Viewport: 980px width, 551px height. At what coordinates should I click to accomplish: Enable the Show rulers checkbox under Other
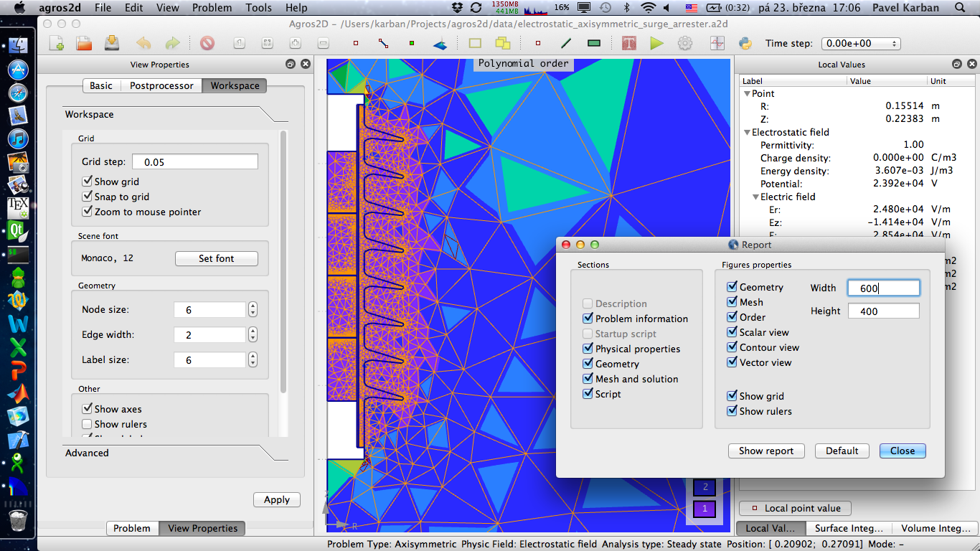88,424
